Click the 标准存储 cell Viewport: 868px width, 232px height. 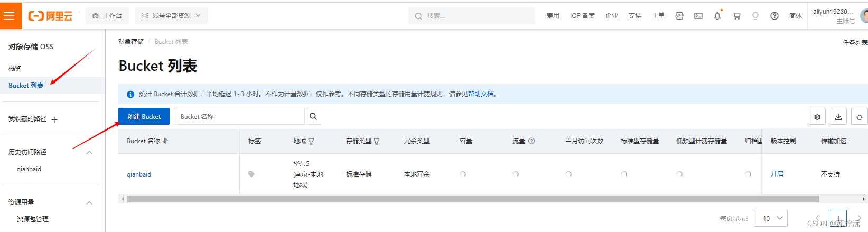point(359,174)
